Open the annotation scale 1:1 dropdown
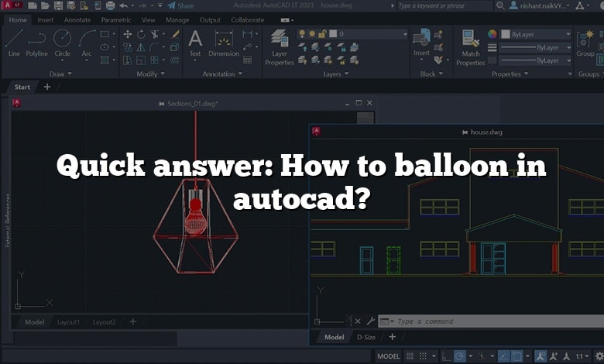This screenshot has height=364, width=604. [582, 356]
